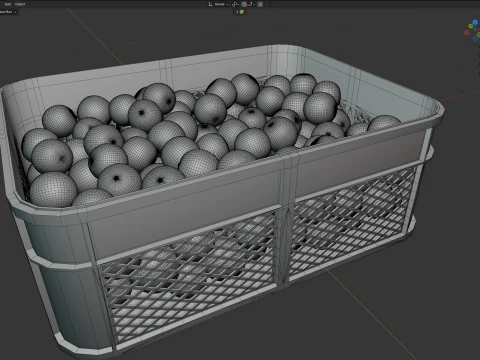Click the red negative X axis on gizmo
The width and height of the screenshot is (480, 360).
coord(467,33)
